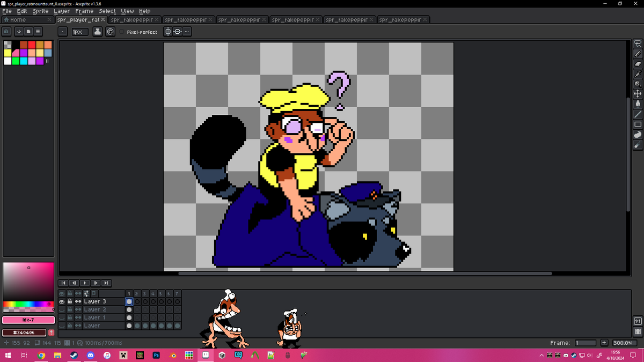Screen dimensions: 644x362
Task: Go to last frame button
Action: coord(106,283)
